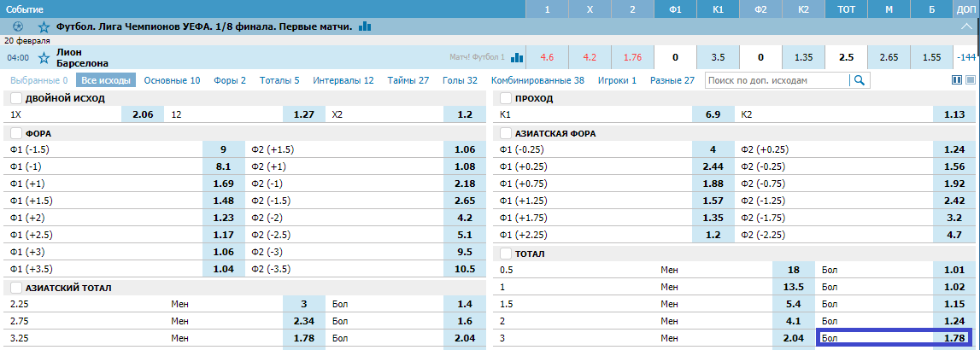Screen dimensions: 980x350
Task: Pick total 3 Мен odds 2.04
Action: (793, 338)
